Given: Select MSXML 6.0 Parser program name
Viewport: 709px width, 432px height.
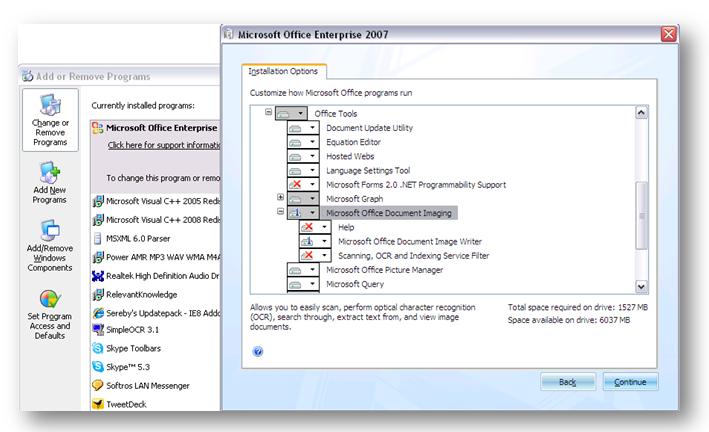Looking at the screenshot, I should point(138,238).
